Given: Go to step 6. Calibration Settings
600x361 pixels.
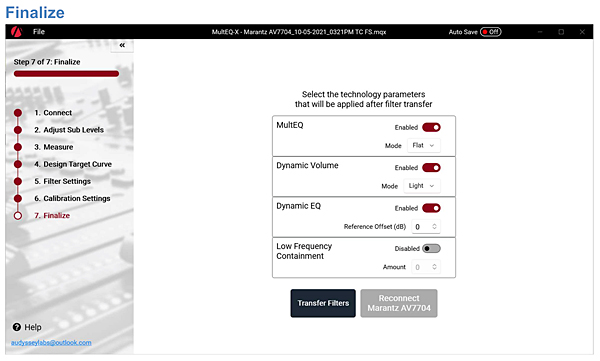Looking at the screenshot, I should tap(72, 198).
